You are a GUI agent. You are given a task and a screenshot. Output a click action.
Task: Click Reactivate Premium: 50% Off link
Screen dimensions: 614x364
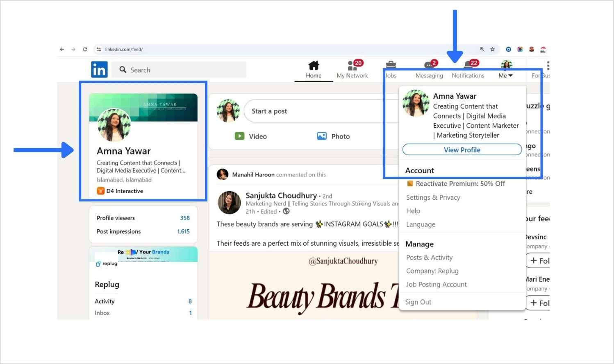click(460, 184)
